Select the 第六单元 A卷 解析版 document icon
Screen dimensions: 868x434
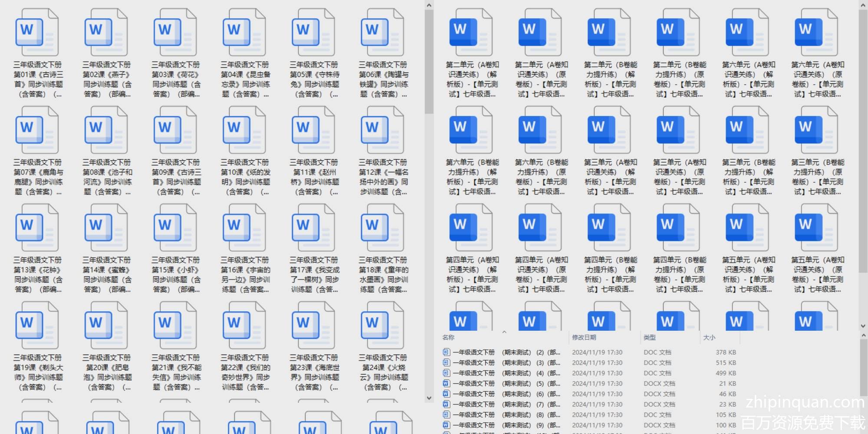pyautogui.click(x=747, y=33)
